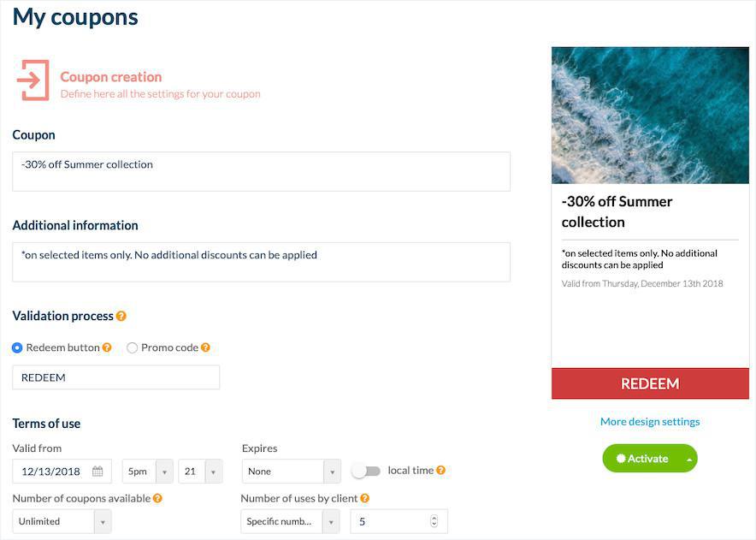Image resolution: width=756 pixels, height=540 pixels.
Task: Select the Promo code radio option
Action: tap(132, 347)
